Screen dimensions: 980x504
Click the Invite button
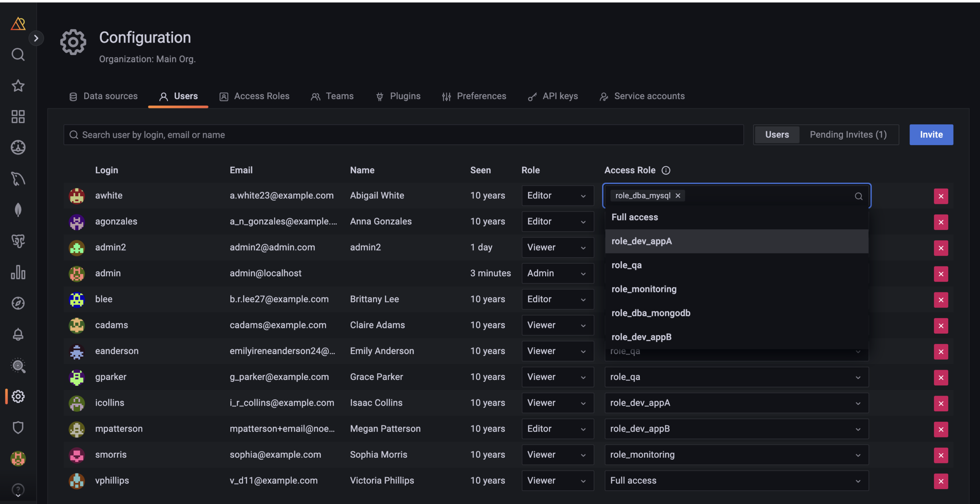[x=931, y=135]
